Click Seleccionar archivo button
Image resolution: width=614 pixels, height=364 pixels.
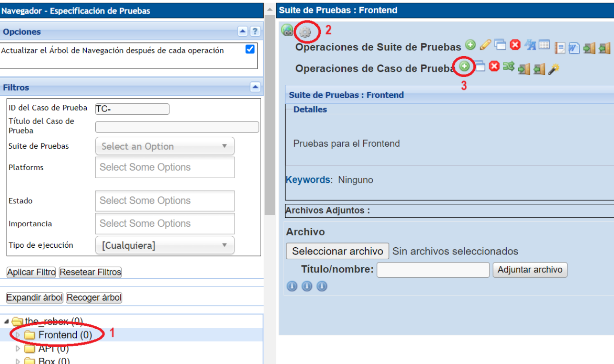[338, 251]
